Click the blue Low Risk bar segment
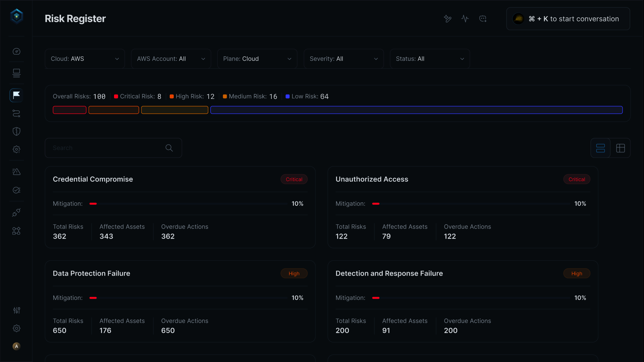The width and height of the screenshot is (644, 362). 417,110
